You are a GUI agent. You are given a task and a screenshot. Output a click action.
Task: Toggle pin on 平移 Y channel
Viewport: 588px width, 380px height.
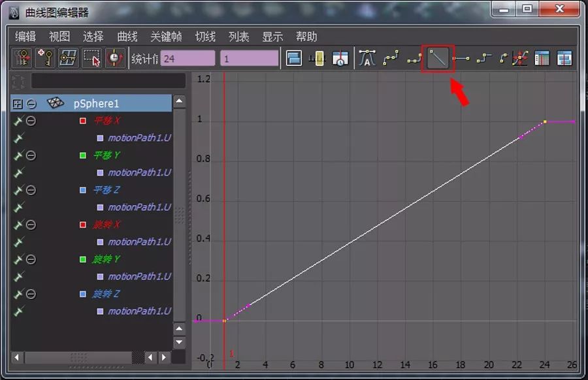[18, 155]
